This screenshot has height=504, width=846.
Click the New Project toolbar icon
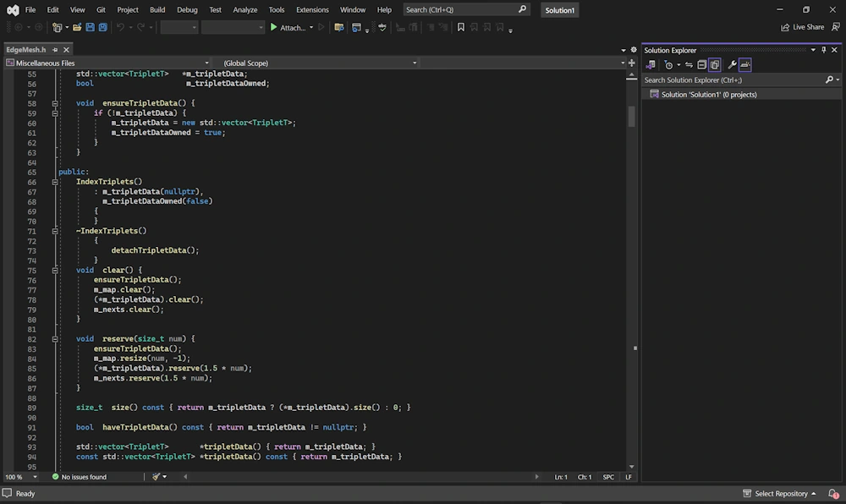57,27
